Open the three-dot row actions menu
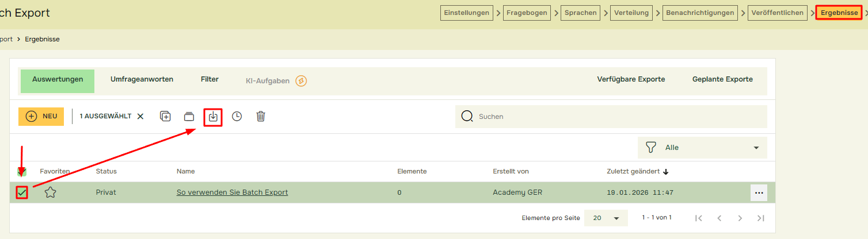This screenshot has width=868, height=239. tap(759, 193)
